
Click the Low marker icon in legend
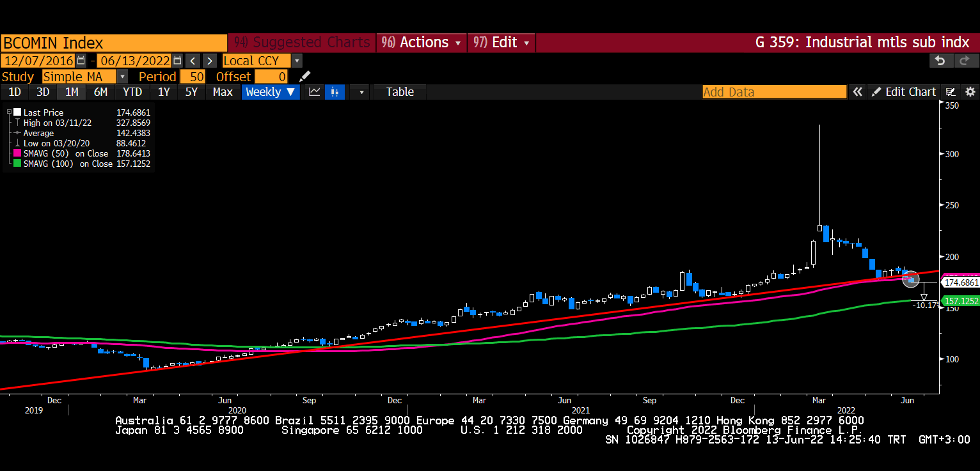(x=17, y=143)
